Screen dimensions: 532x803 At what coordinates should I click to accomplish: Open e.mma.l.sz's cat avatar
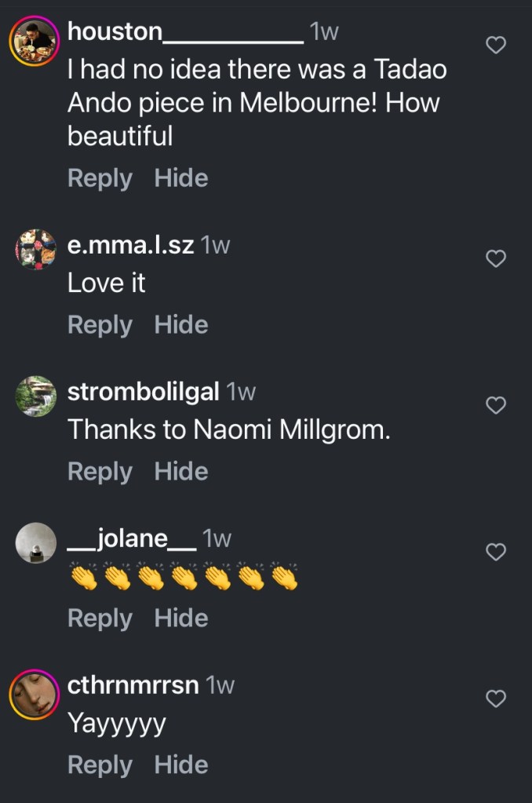(x=36, y=250)
